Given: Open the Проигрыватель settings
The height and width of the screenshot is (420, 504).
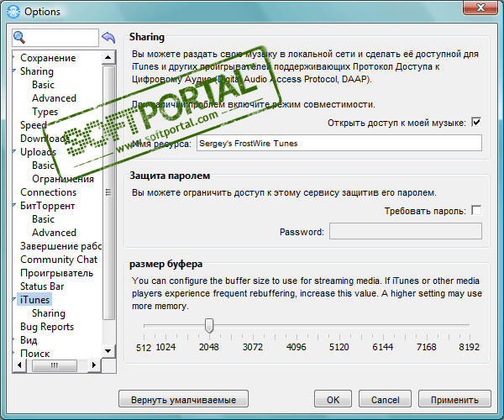Looking at the screenshot, I should 56,273.
